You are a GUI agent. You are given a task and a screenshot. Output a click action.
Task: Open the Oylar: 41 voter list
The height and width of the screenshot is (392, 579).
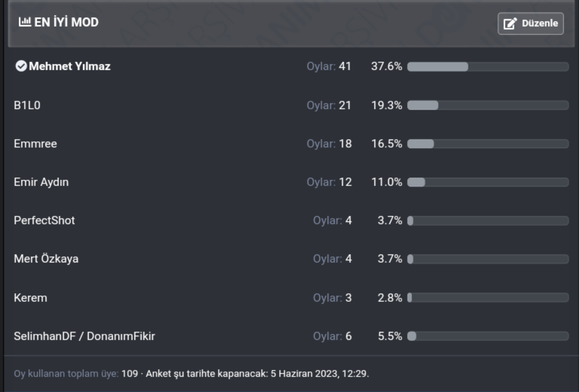point(329,66)
